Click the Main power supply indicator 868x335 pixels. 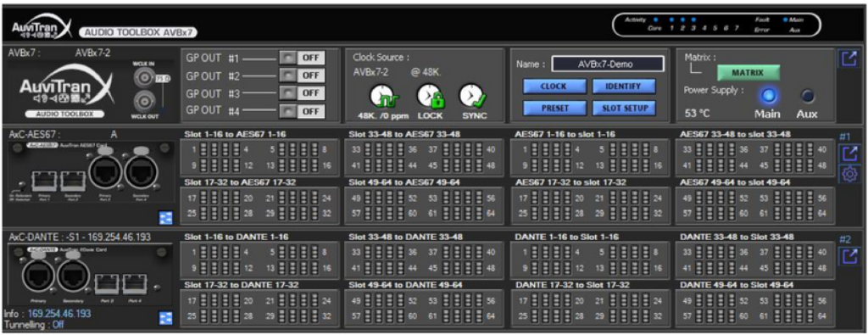coord(768,97)
